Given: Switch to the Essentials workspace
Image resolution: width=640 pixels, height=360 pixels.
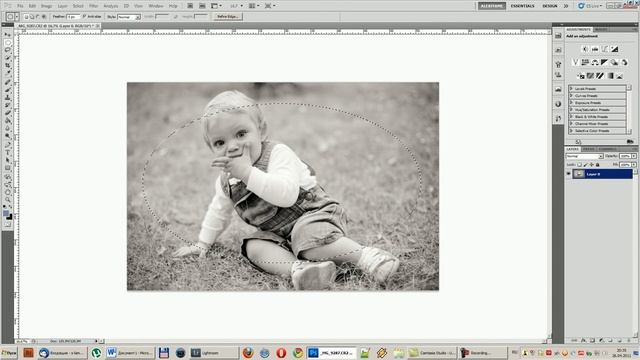Looking at the screenshot, I should coord(522,6).
